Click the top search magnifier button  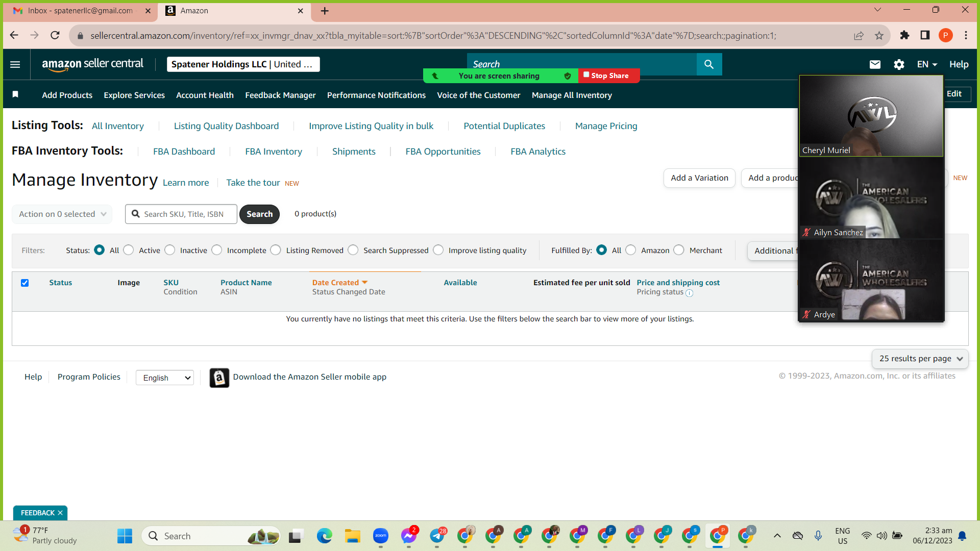click(x=709, y=64)
